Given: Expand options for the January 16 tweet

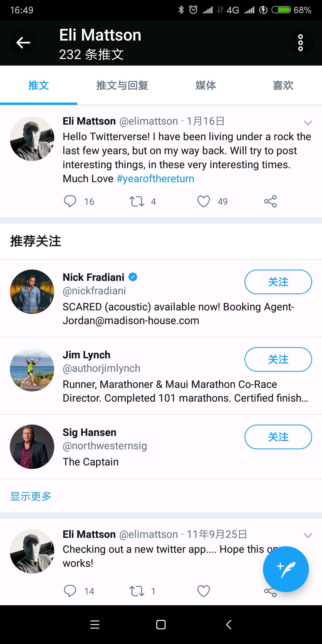Looking at the screenshot, I should tap(308, 122).
